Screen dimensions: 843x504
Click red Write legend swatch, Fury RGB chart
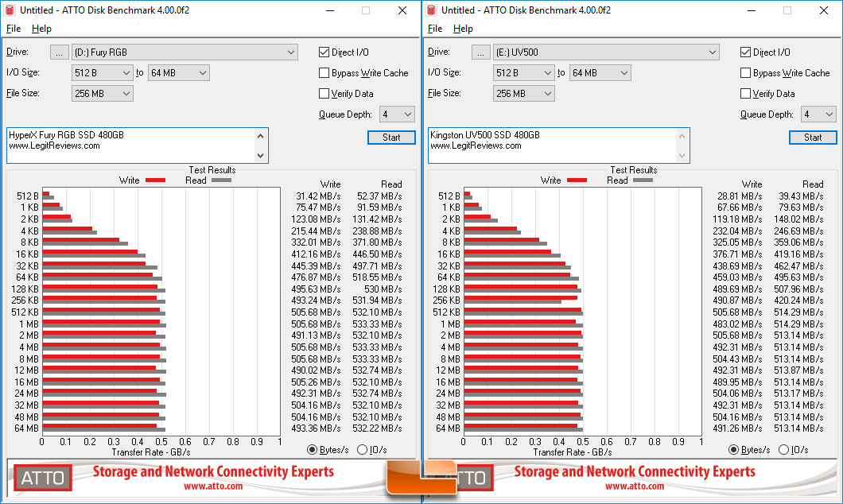click(x=155, y=180)
